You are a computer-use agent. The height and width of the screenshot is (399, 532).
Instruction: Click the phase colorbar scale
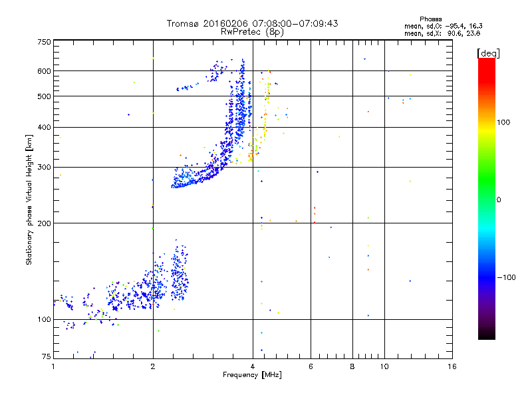pos(487,199)
